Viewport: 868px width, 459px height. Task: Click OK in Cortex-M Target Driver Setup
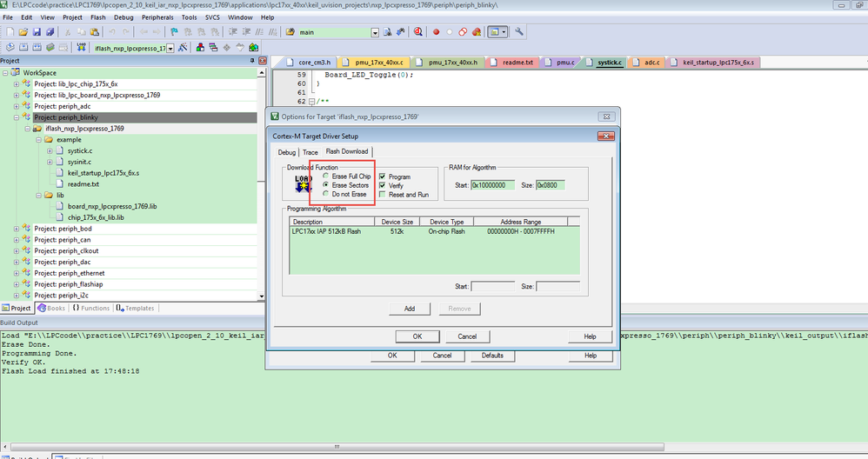click(x=417, y=336)
